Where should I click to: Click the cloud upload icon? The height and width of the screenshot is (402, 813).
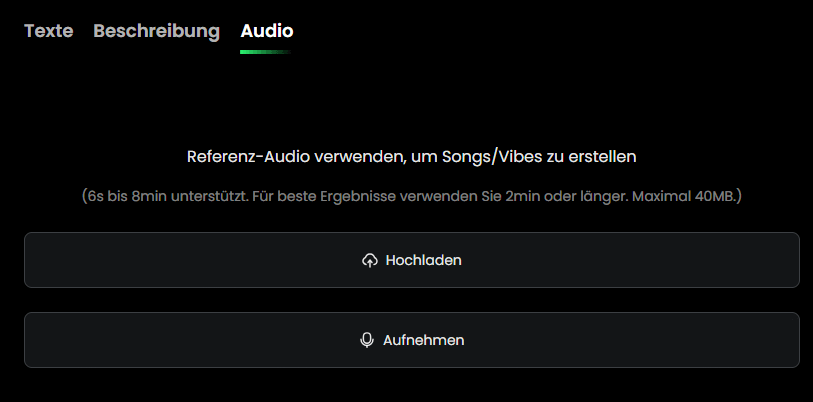tap(369, 260)
